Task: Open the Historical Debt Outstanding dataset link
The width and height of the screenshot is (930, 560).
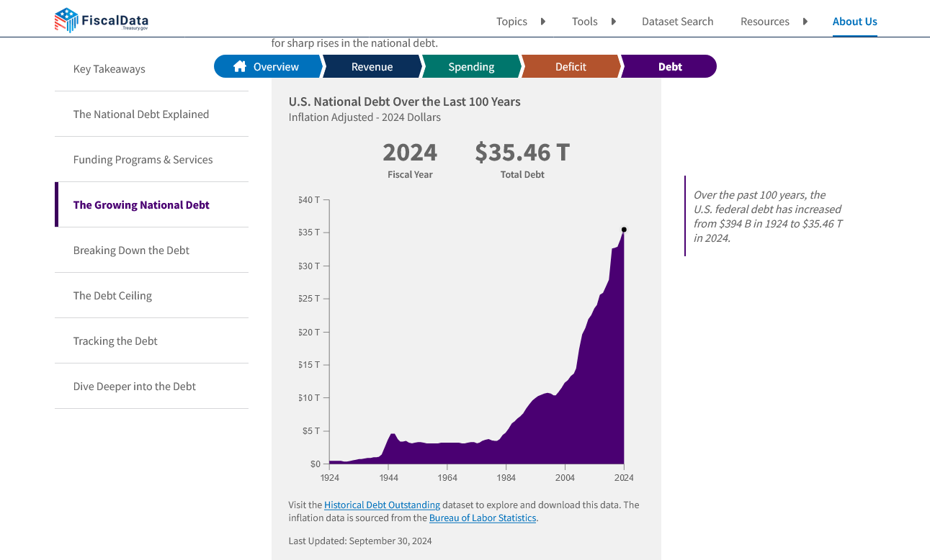Action: click(x=382, y=505)
